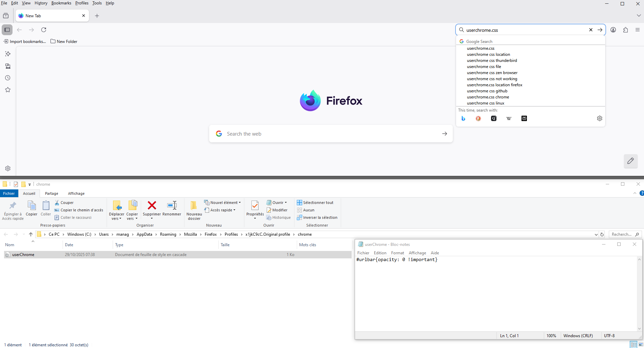Open the Firefox account icon
This screenshot has height=348, width=644.
[x=613, y=30]
